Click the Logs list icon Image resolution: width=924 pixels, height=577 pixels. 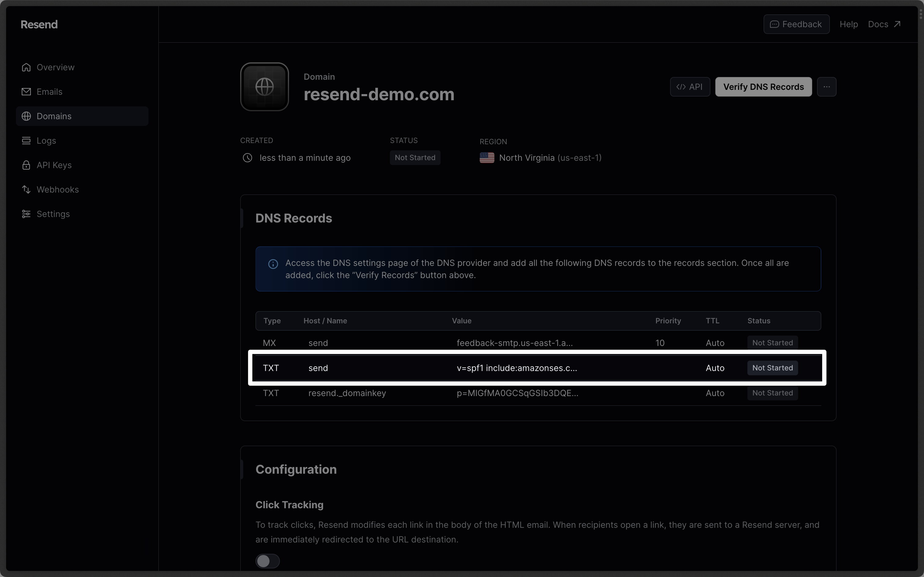[x=26, y=141]
